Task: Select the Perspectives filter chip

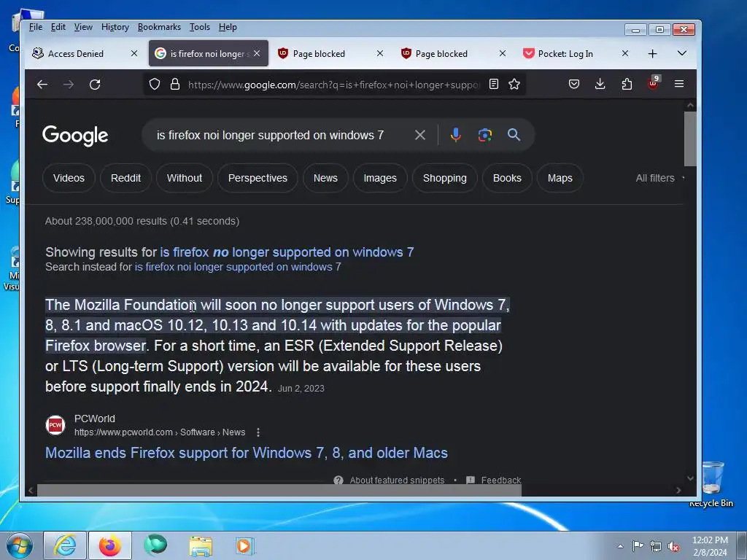Action: (258, 178)
